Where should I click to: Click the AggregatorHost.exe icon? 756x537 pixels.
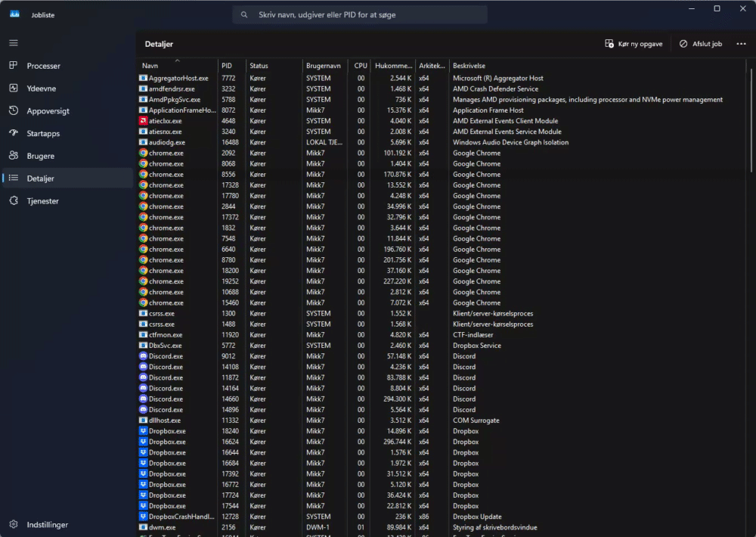tap(143, 78)
